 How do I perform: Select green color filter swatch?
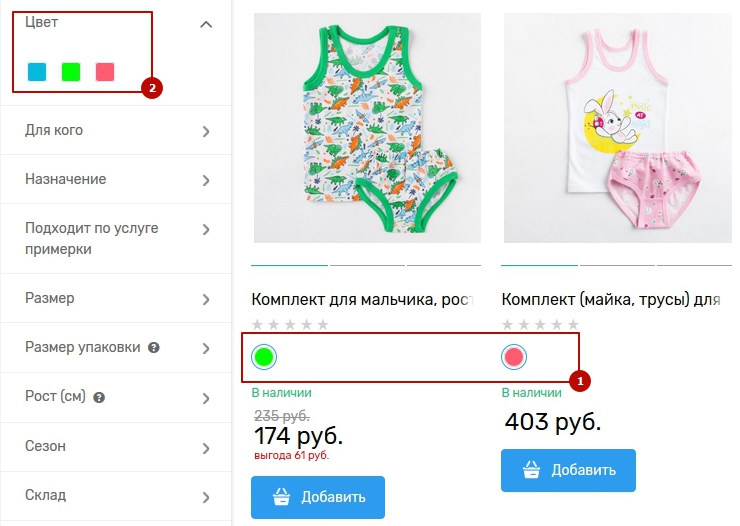pyautogui.click(x=71, y=72)
